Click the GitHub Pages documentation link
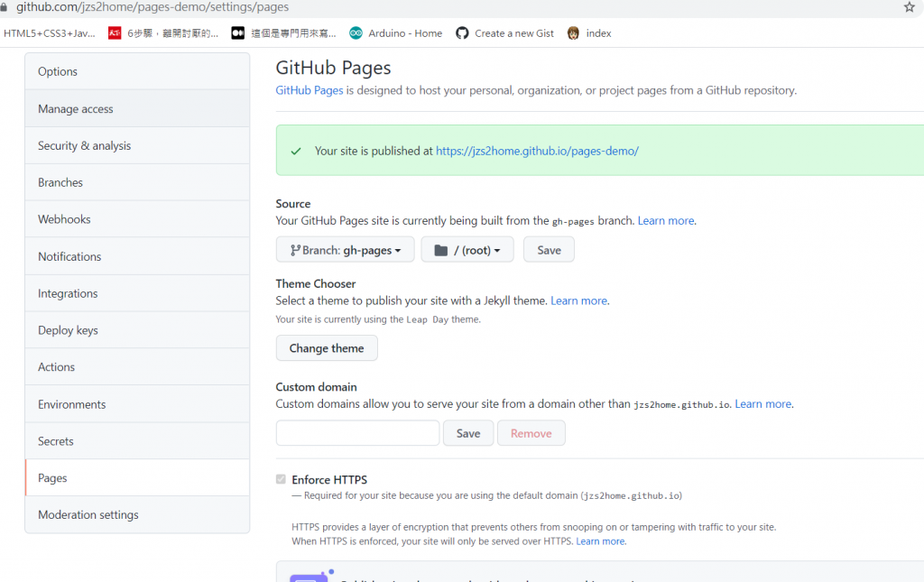 [x=310, y=90]
